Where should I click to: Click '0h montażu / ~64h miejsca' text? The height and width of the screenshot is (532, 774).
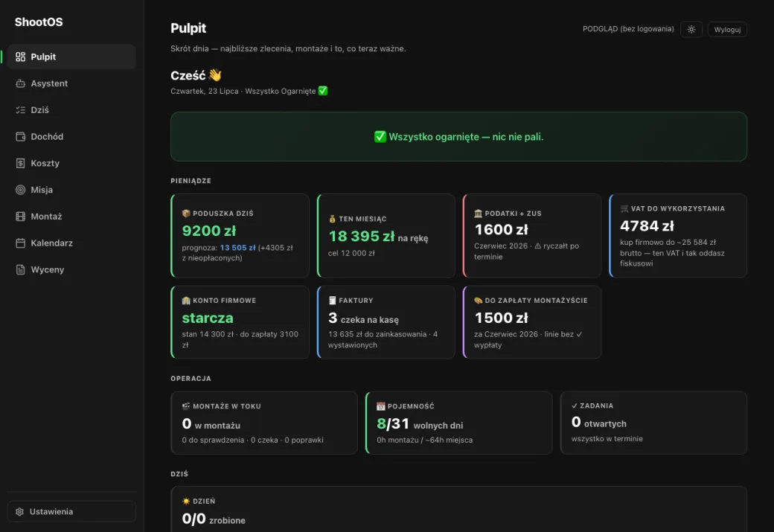[424, 440]
